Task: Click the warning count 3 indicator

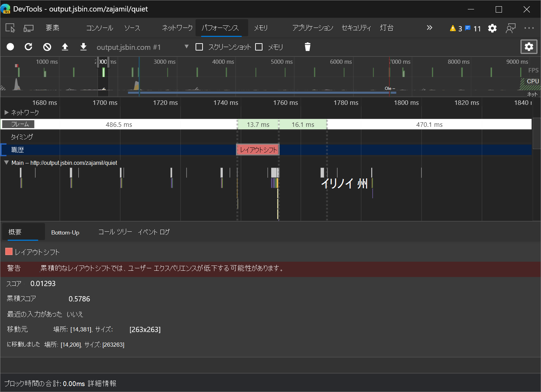Action: pyautogui.click(x=456, y=28)
